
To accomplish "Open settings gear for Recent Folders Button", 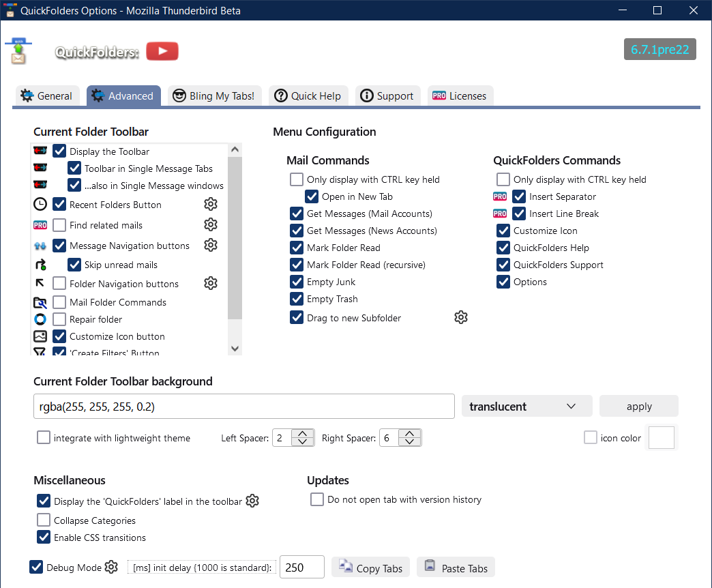I will coord(211,205).
